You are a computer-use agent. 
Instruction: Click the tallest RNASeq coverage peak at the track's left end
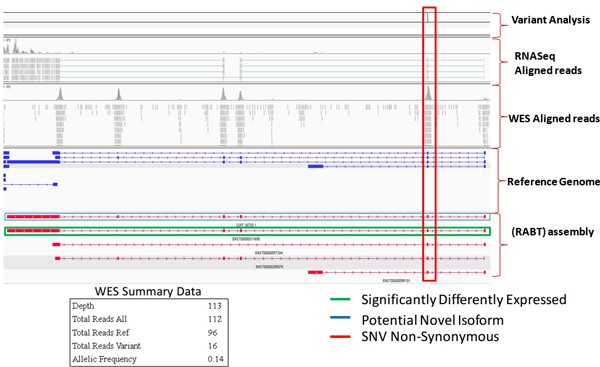[15, 46]
